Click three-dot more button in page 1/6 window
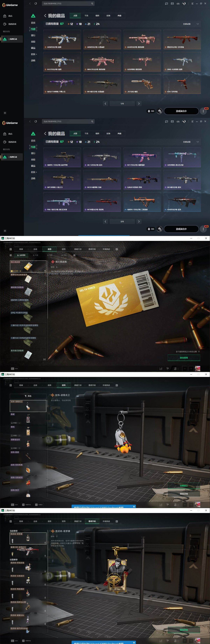The image size is (210, 644). point(203,111)
